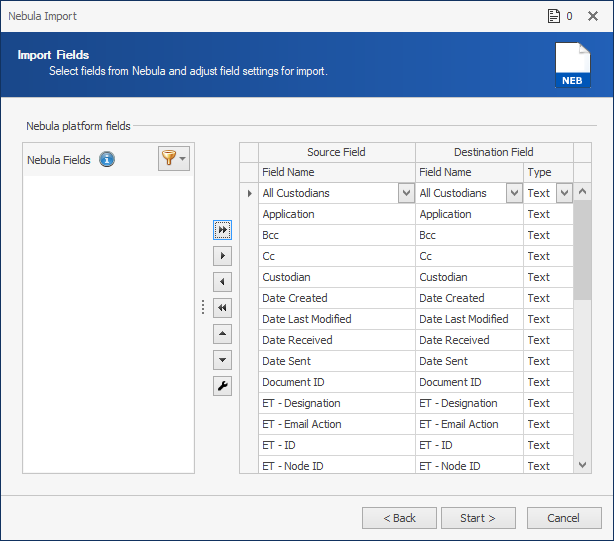Click destination Bcc cell

(x=470, y=235)
